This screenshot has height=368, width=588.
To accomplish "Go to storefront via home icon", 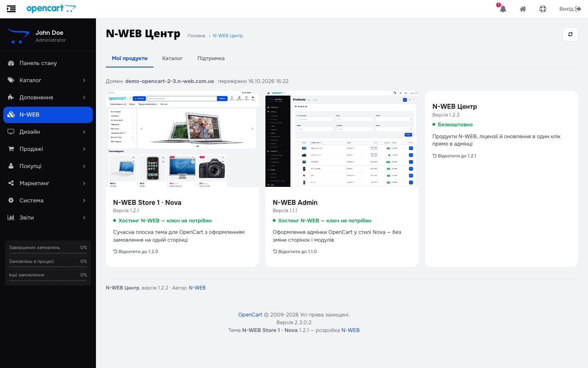I will click(523, 9).
